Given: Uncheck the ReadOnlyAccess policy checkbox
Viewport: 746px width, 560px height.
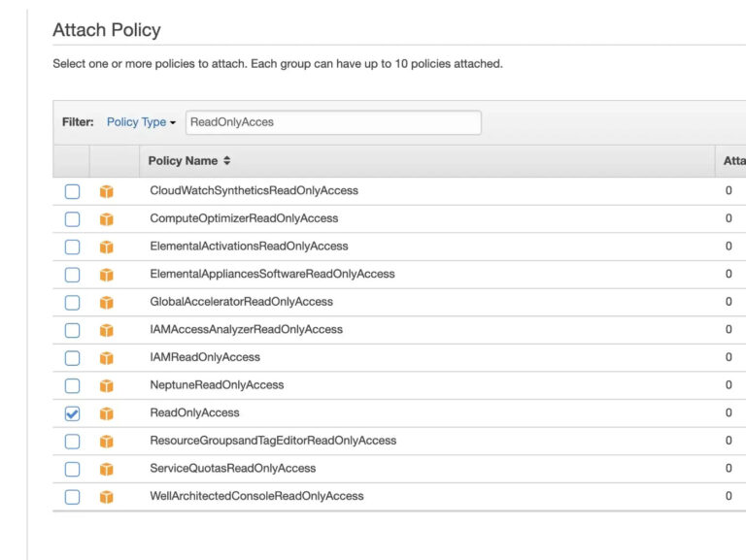Looking at the screenshot, I should pyautogui.click(x=72, y=413).
